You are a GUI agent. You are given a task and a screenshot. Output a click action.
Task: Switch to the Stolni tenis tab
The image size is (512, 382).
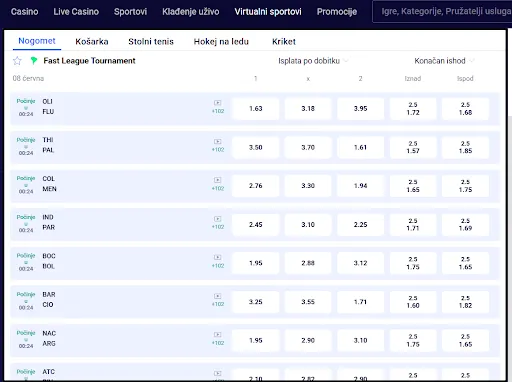pos(151,42)
